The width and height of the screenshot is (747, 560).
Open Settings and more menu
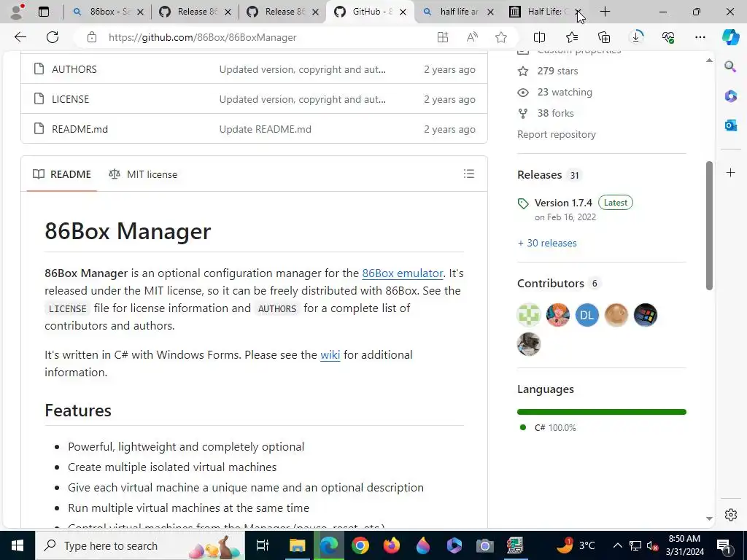700,37
